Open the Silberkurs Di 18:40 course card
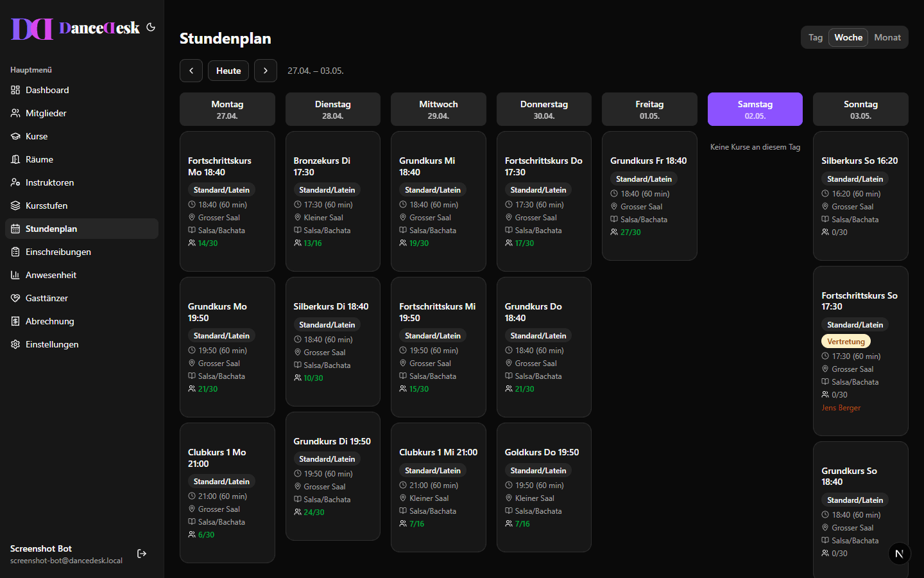 pyautogui.click(x=333, y=342)
